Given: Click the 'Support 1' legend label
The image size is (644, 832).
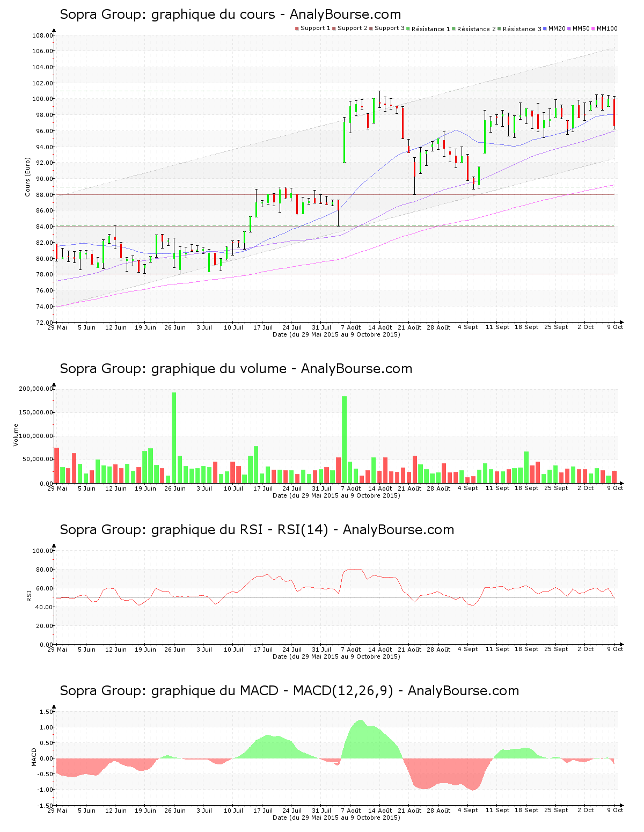Looking at the screenshot, I should (315, 28).
